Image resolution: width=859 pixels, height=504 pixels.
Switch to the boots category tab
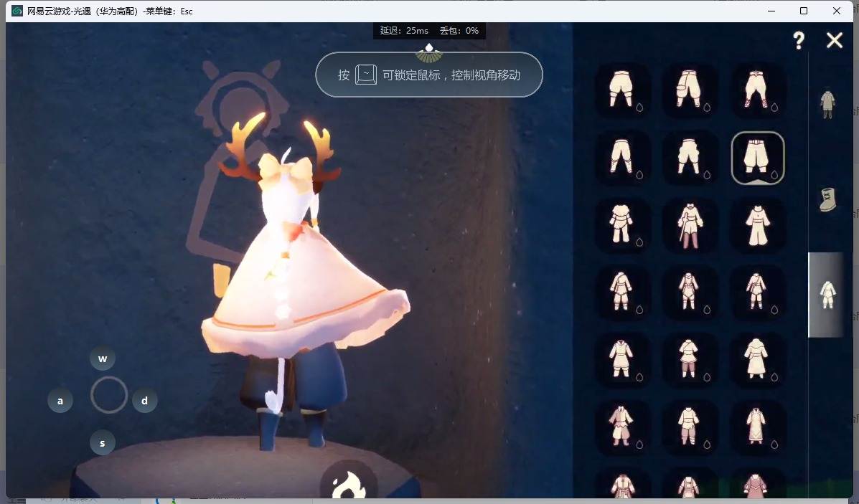(827, 200)
